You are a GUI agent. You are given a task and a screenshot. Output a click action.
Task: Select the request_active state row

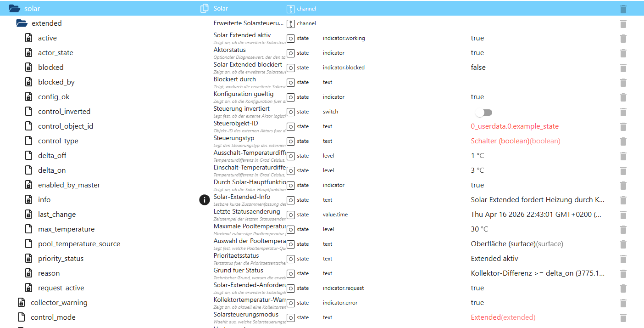(x=61, y=288)
